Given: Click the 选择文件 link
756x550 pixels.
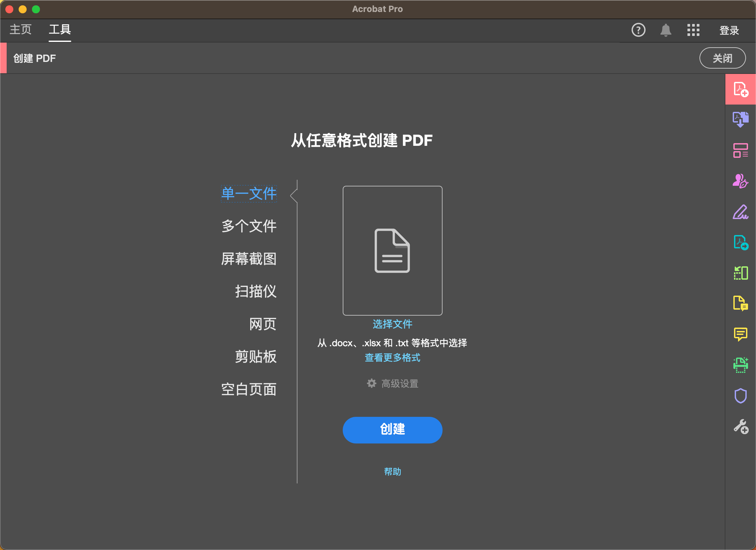Looking at the screenshot, I should click(392, 324).
